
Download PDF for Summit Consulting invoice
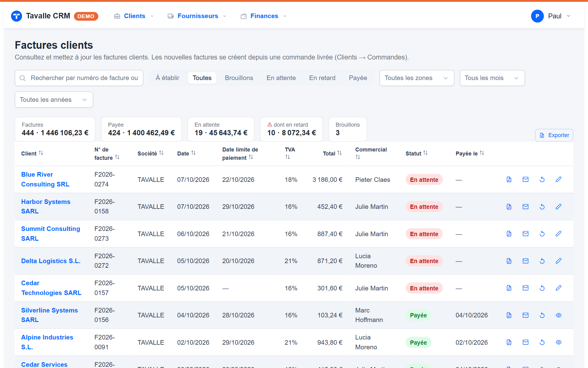point(509,234)
